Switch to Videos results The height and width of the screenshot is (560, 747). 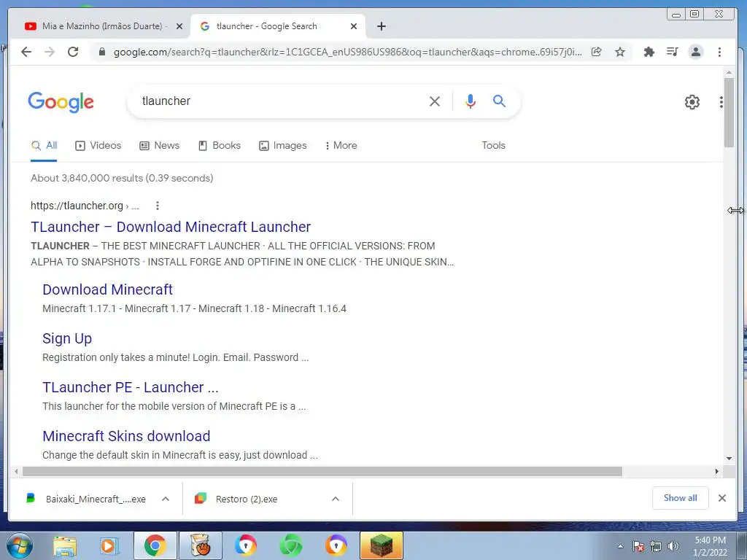coord(98,146)
